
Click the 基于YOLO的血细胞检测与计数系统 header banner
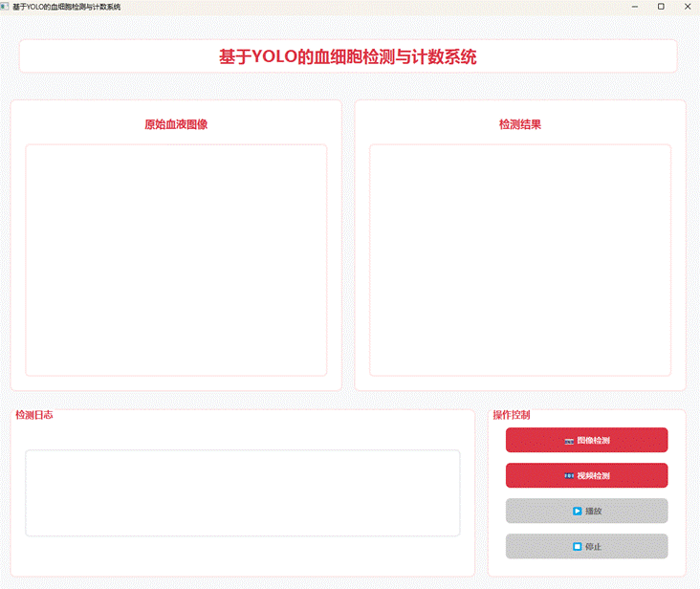pos(348,56)
